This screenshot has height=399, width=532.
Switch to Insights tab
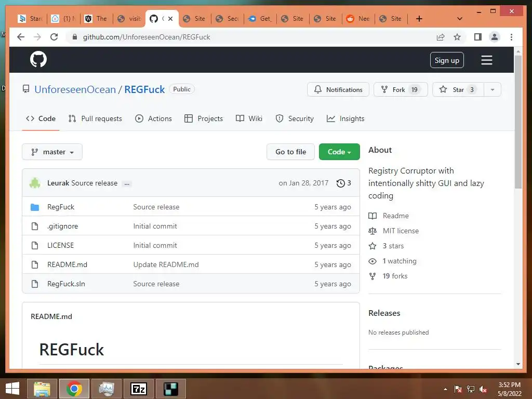(x=345, y=119)
